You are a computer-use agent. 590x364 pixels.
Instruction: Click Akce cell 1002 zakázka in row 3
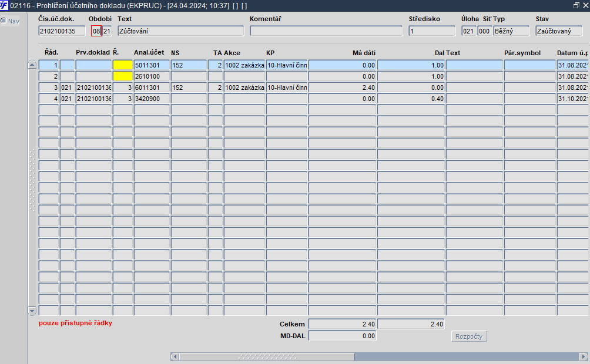tap(244, 87)
